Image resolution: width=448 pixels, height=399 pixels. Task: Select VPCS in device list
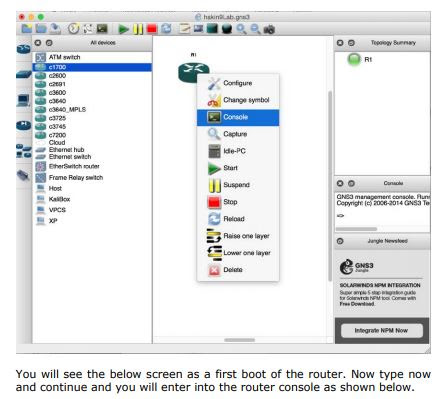point(92,210)
